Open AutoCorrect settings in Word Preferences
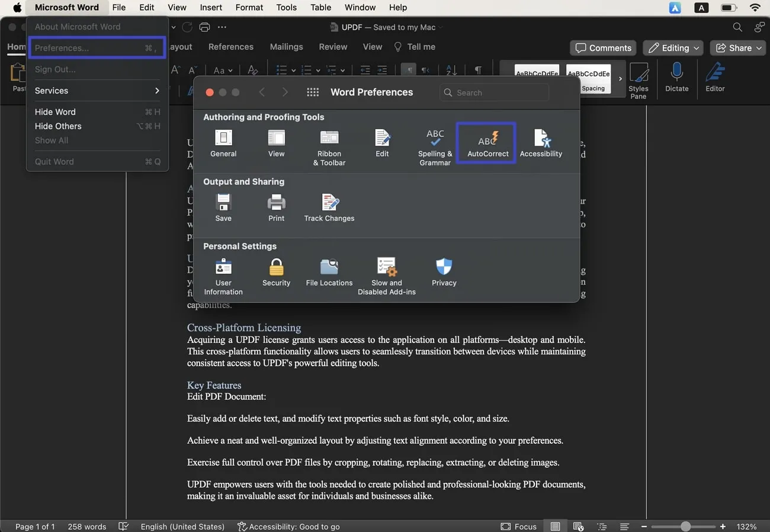 coord(486,142)
